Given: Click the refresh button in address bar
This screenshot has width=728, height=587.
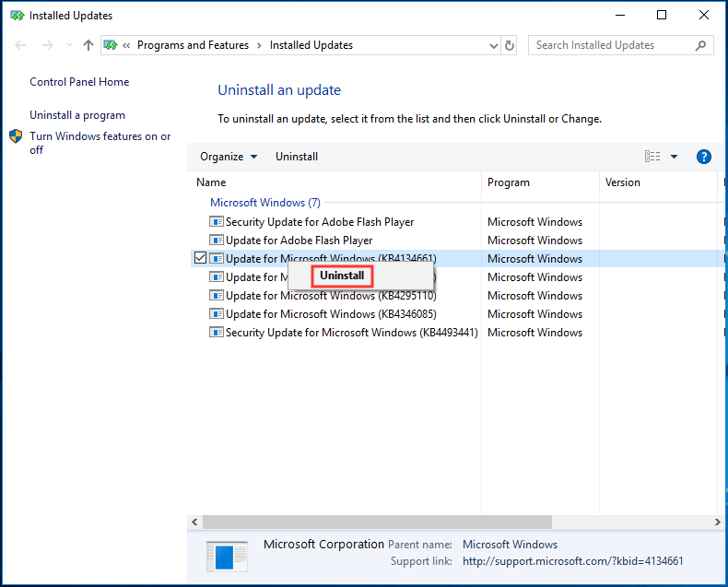Looking at the screenshot, I should (510, 45).
